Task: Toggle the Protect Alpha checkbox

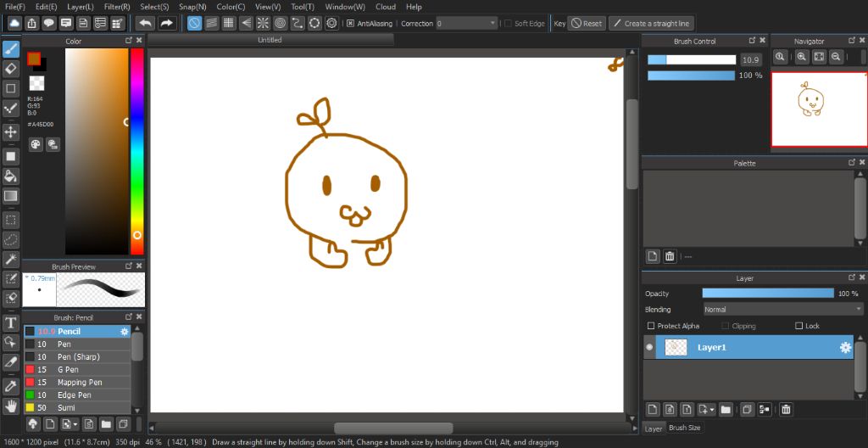Action: pos(652,326)
